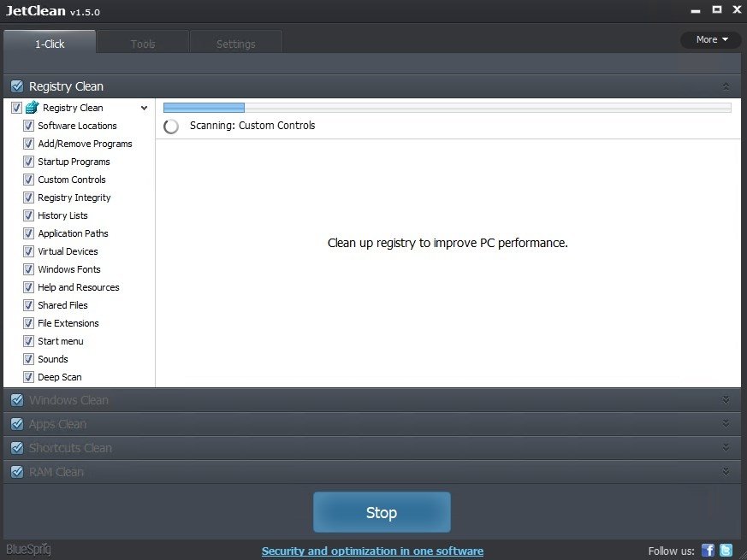Open the Security and optimization link
The image size is (747, 560).
pyautogui.click(x=372, y=551)
